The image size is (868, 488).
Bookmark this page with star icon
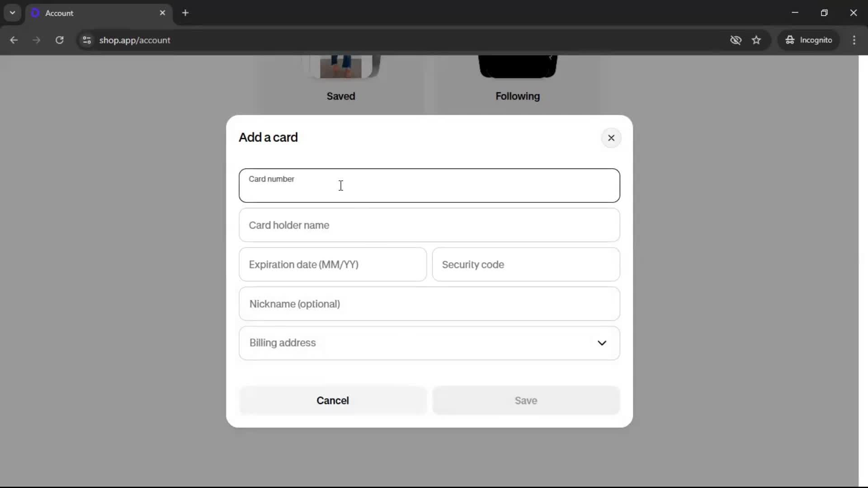tap(756, 40)
